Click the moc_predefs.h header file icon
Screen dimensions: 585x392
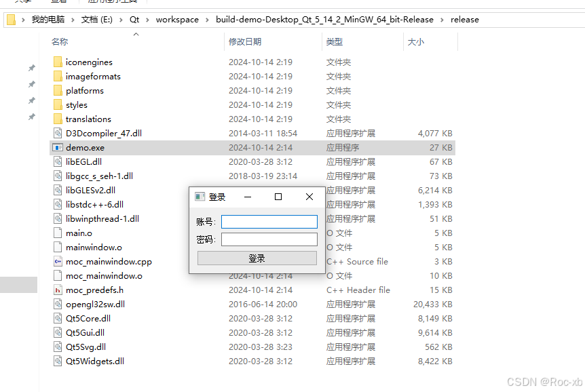[x=58, y=290]
